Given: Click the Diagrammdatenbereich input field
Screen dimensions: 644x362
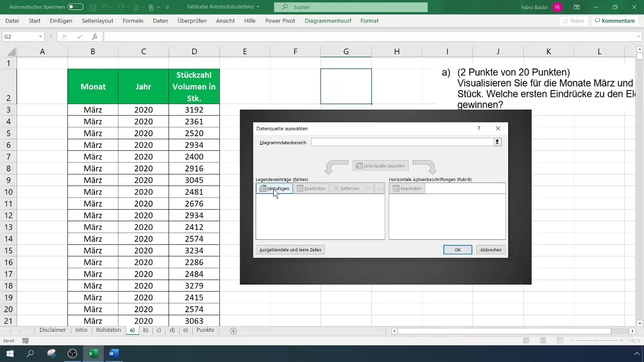Looking at the screenshot, I should click(403, 142).
